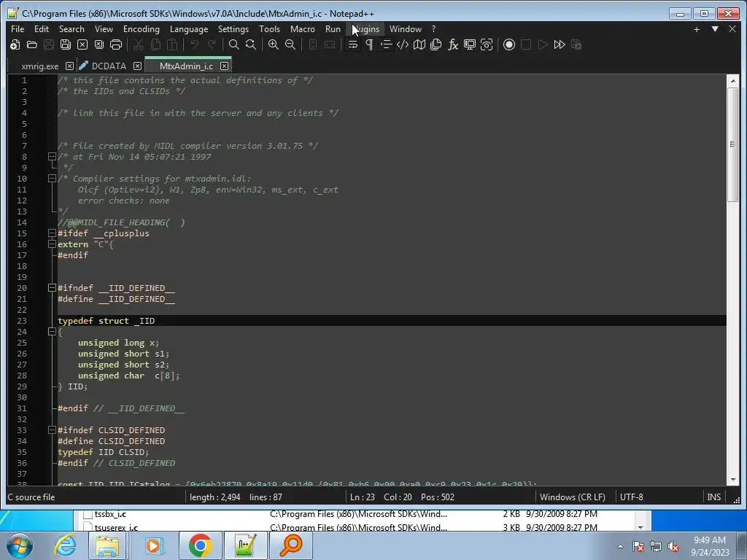Open the Document List icon
This screenshot has width=747, height=560.
pyautogui.click(x=436, y=44)
